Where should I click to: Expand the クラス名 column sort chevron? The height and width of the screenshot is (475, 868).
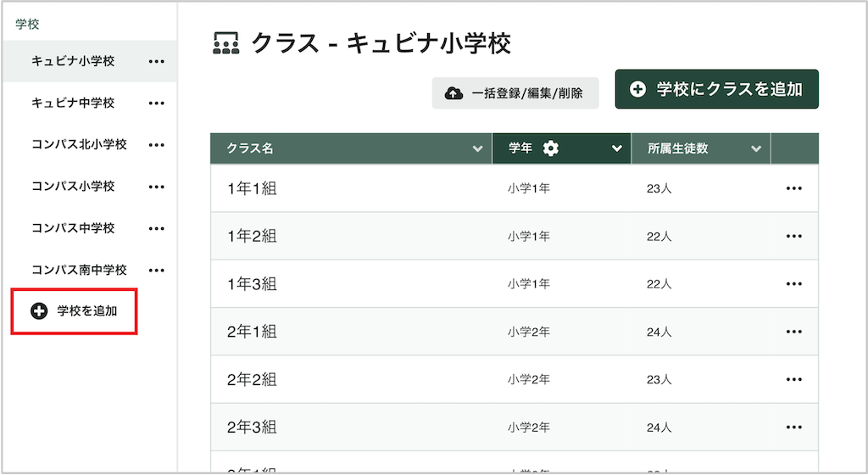pos(477,148)
